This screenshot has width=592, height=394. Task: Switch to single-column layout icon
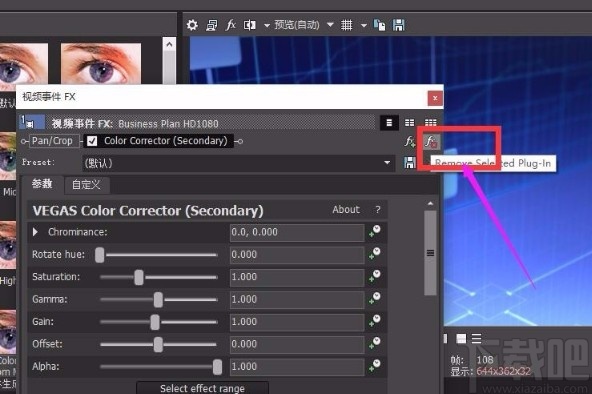coord(389,123)
